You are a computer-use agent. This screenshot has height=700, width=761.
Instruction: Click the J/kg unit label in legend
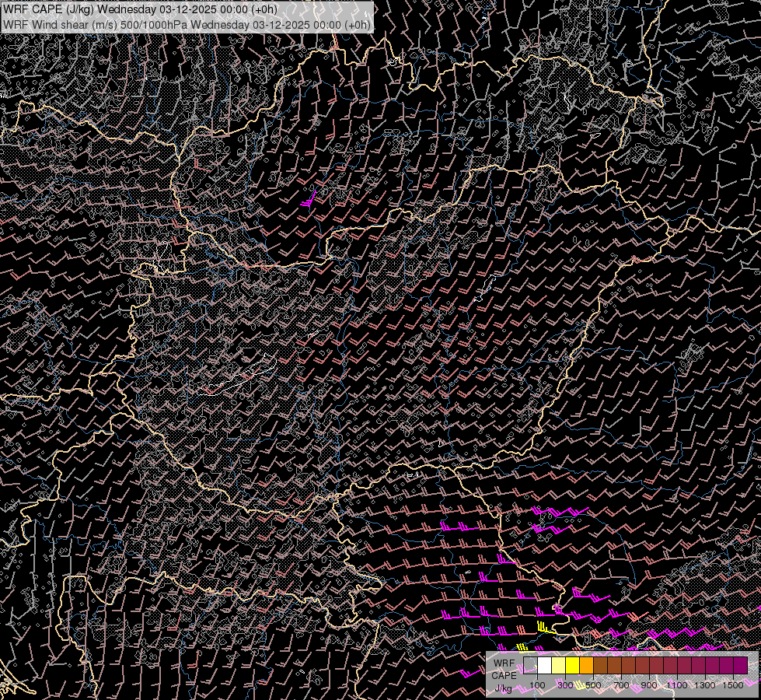pyautogui.click(x=503, y=689)
